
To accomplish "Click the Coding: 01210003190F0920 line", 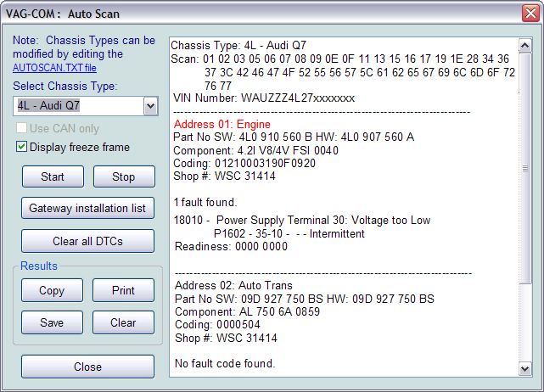I will 244,164.
